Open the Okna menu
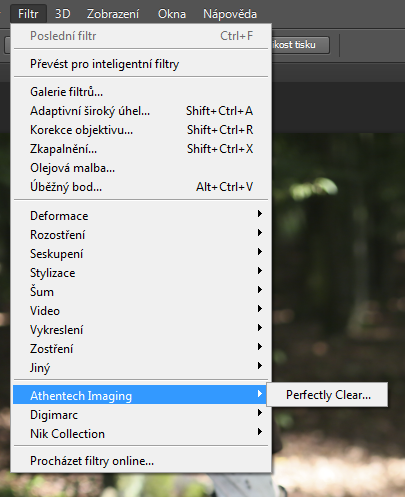The image size is (405, 497). [172, 14]
